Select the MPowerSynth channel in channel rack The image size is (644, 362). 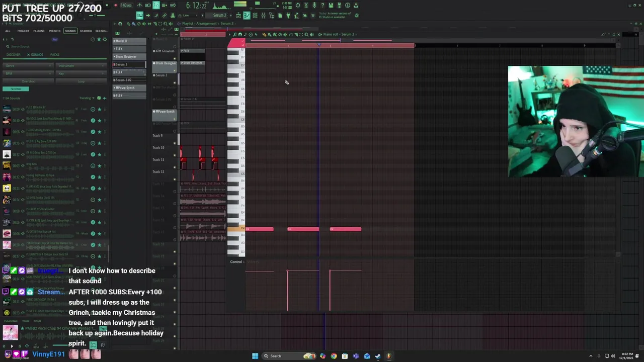(x=130, y=87)
